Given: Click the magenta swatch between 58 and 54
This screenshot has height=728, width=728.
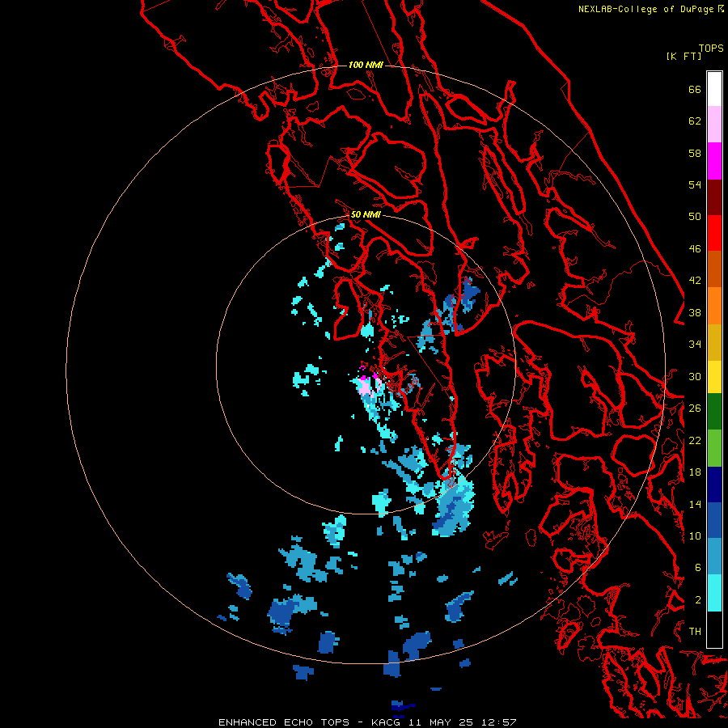Looking at the screenshot, I should [x=714, y=161].
